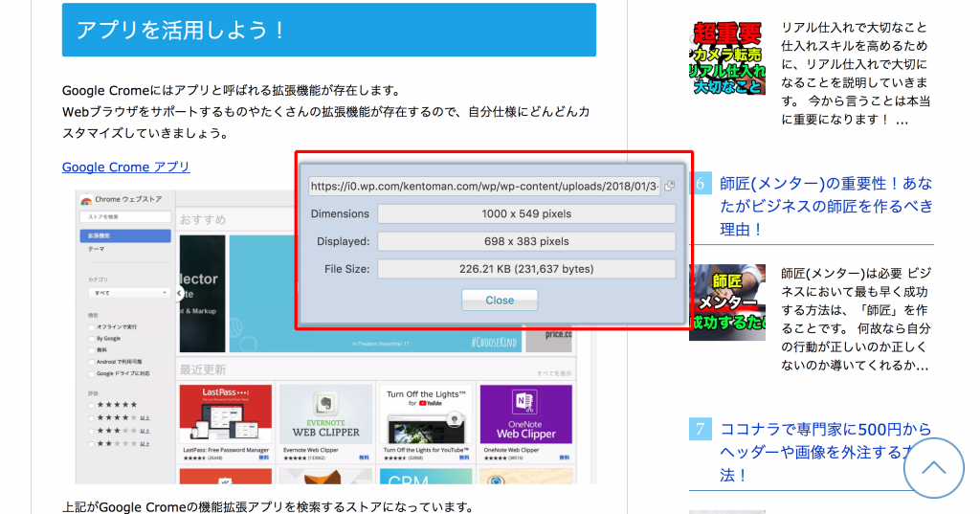This screenshot has width=980, height=514.
Task: Open the OneNote Web Clipper thumbnail
Action: pos(525,413)
